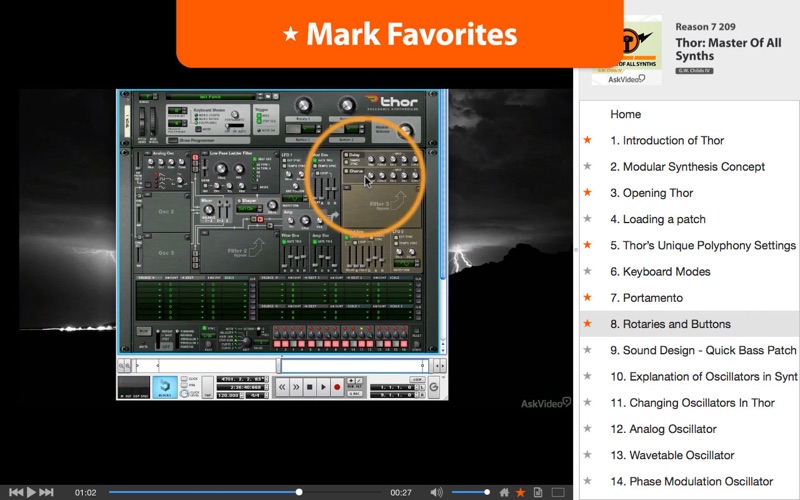Click Reason transport red record button
This screenshot has width=800, height=500.
pos(337,387)
